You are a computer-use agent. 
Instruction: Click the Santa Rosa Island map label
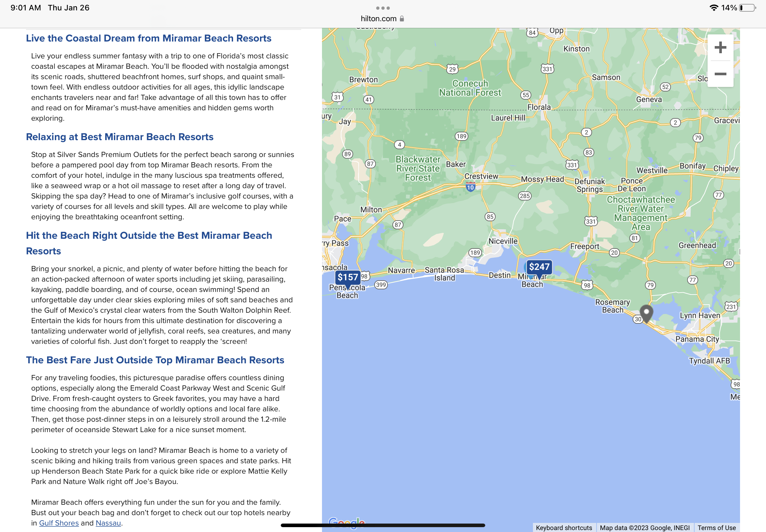point(444,274)
